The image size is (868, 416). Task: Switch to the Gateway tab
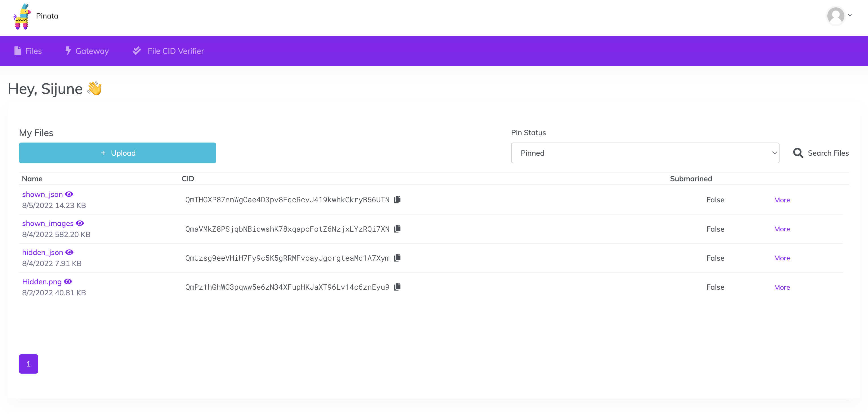(87, 51)
